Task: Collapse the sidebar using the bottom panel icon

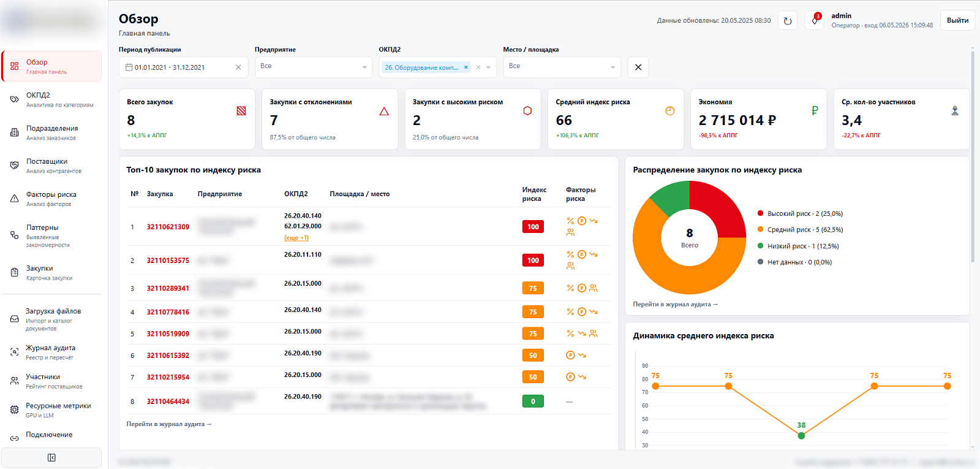Action: coord(51,457)
